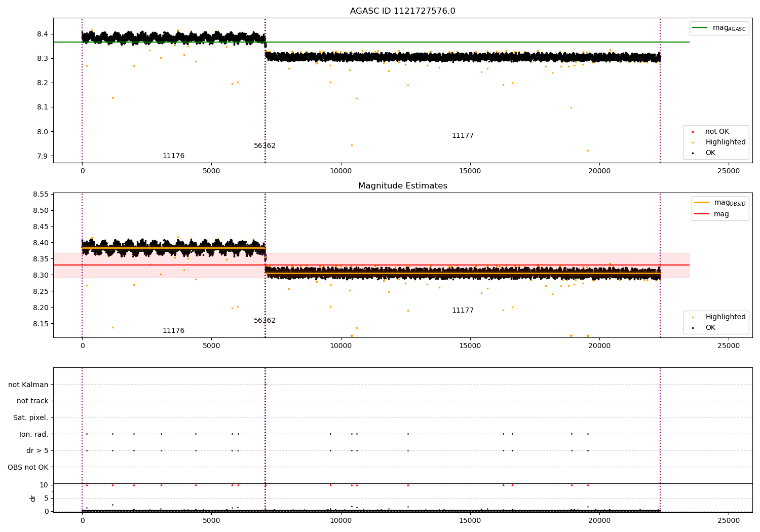This screenshot has width=760, height=532.
Task: Click the "5" tick on the dr axis
Action: [x=47, y=499]
